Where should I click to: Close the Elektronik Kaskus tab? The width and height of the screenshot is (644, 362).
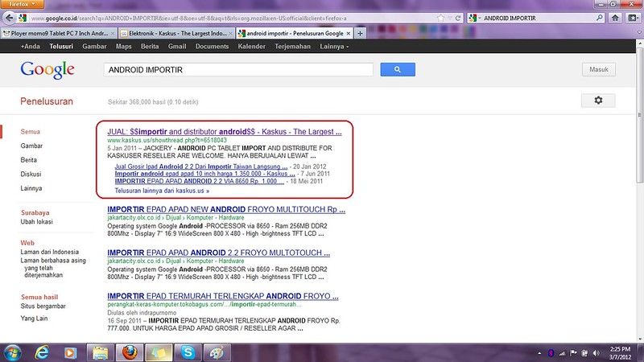[x=230, y=33]
